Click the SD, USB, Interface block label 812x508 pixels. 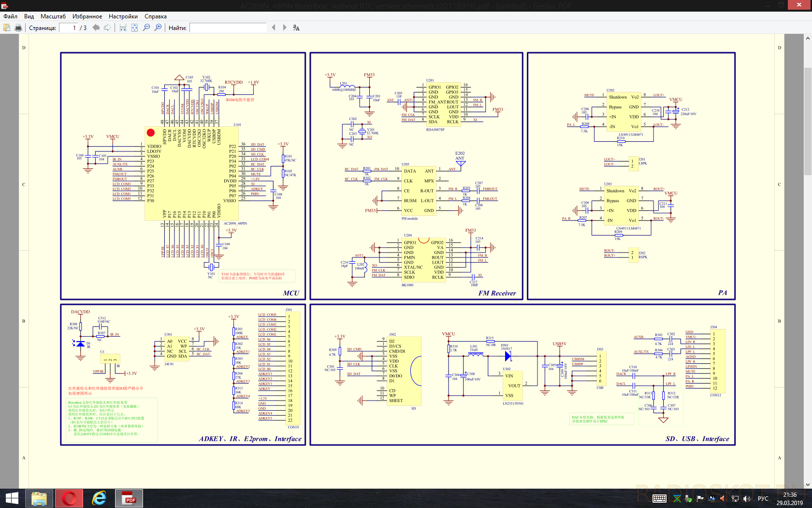697,439
